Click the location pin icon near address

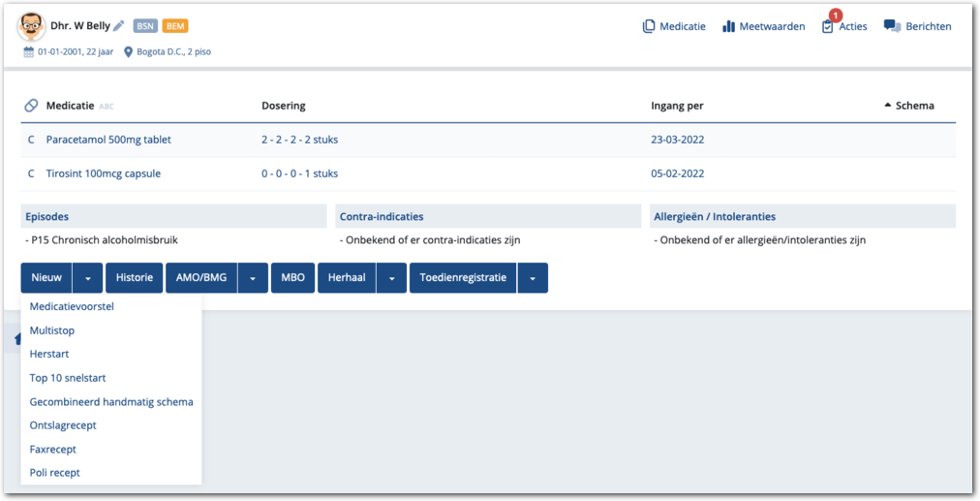(128, 52)
